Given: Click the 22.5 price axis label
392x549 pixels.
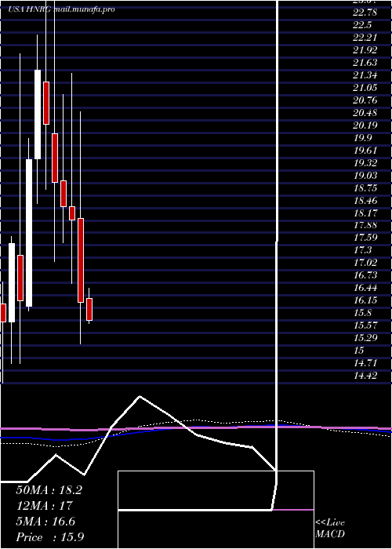Looking at the screenshot, I should [x=362, y=25].
